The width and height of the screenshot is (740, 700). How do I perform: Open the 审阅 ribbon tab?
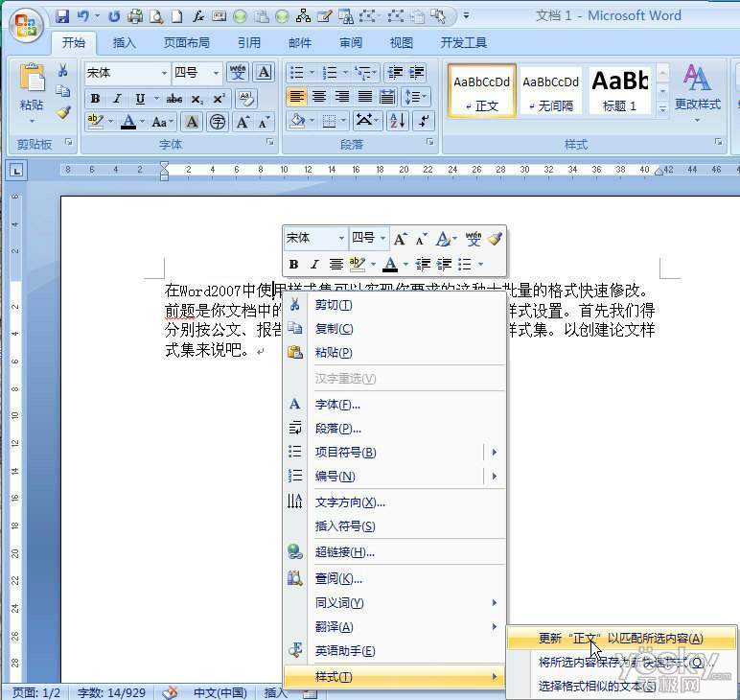351,43
